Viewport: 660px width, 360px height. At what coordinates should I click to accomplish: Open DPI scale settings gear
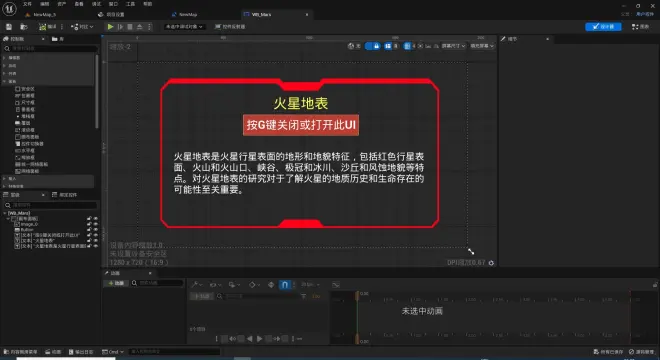[491, 263]
